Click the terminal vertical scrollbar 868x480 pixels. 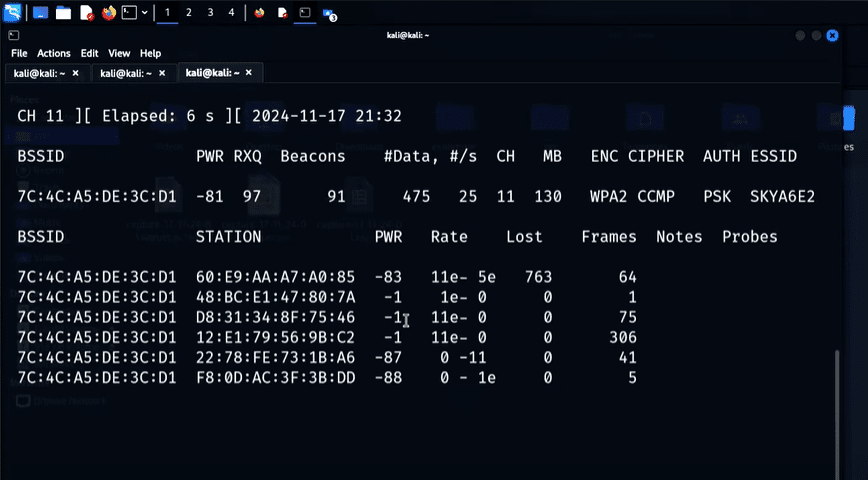(x=836, y=400)
